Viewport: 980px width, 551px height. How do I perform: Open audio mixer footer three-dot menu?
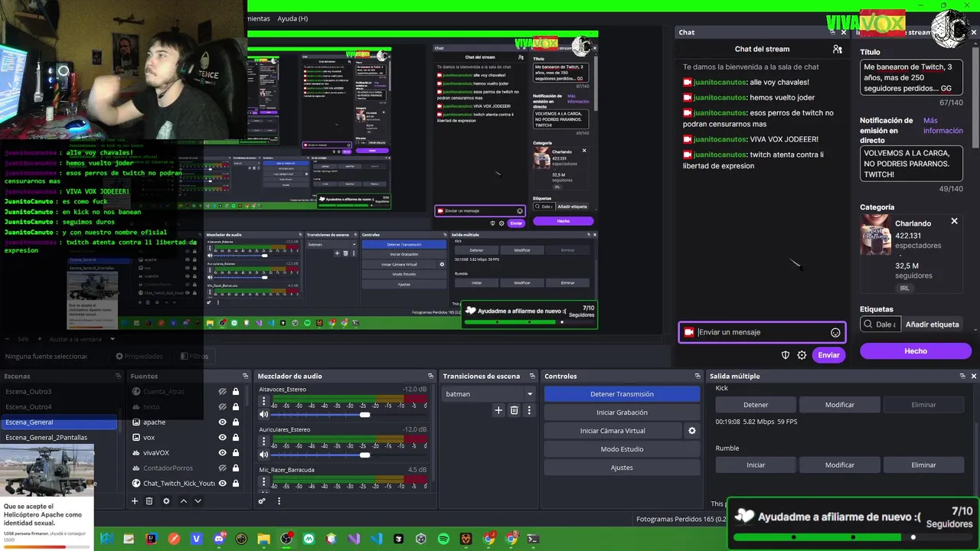pos(279,501)
